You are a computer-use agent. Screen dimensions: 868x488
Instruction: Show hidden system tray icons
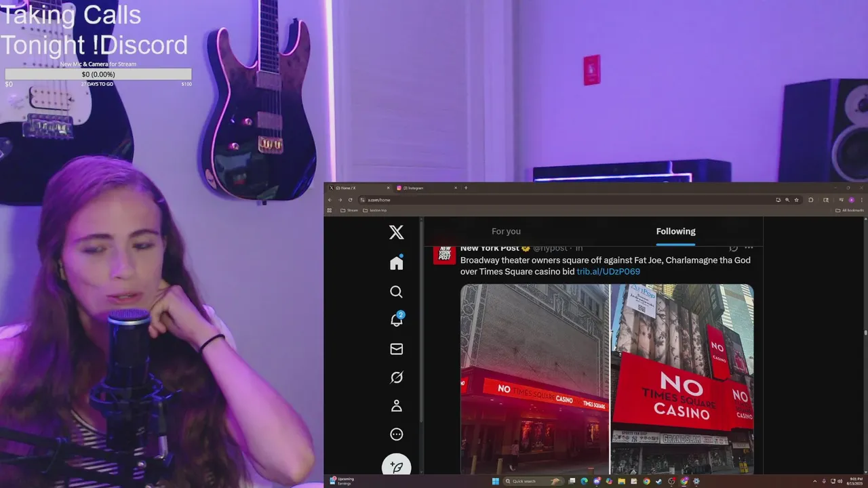(814, 481)
